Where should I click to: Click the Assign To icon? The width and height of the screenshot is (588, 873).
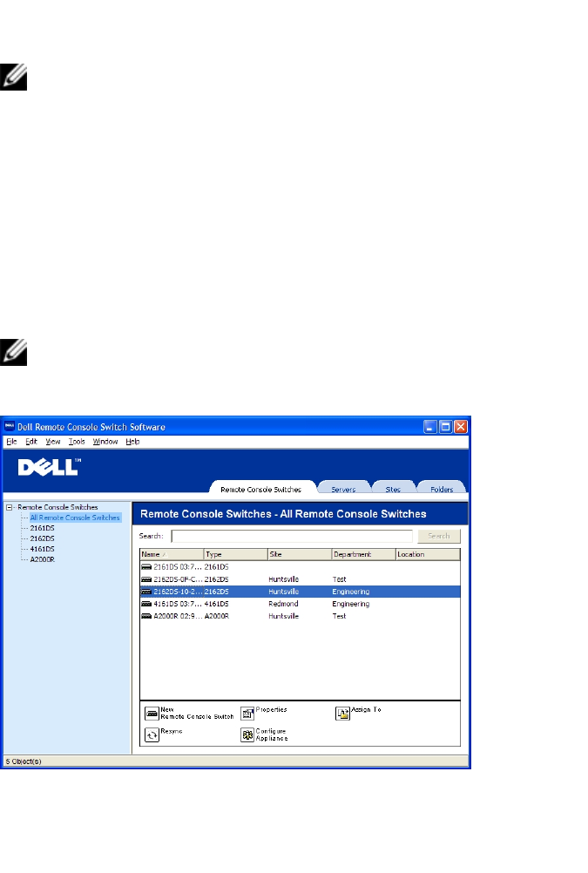click(342, 714)
